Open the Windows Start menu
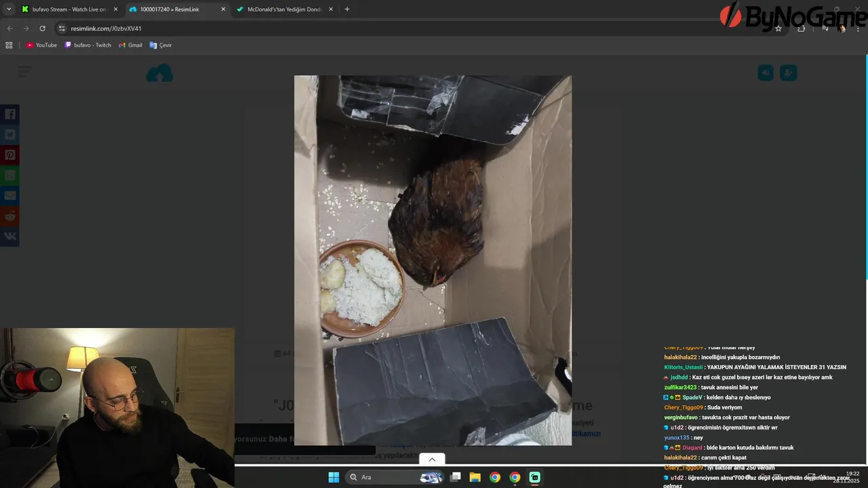This screenshot has height=488, width=868. [x=334, y=477]
